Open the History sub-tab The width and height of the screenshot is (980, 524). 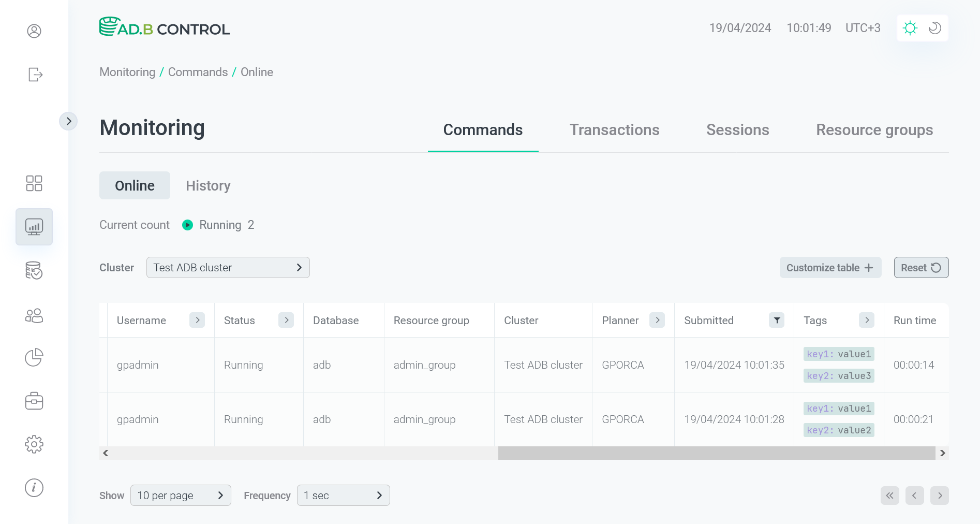pyautogui.click(x=208, y=186)
